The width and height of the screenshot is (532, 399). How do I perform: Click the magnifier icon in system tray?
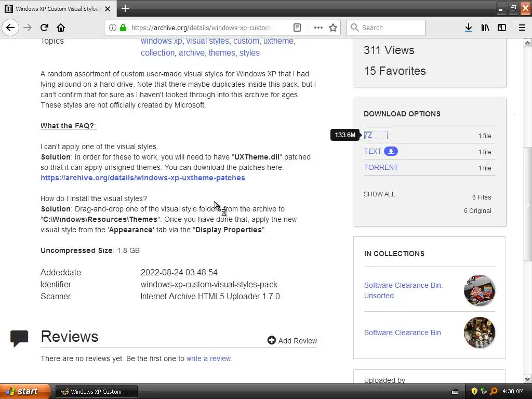(494, 392)
